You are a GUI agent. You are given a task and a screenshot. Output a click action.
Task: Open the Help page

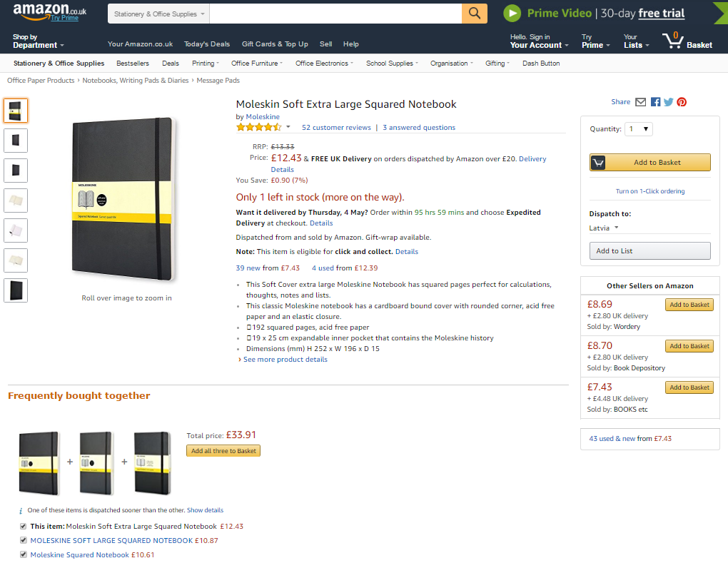351,44
